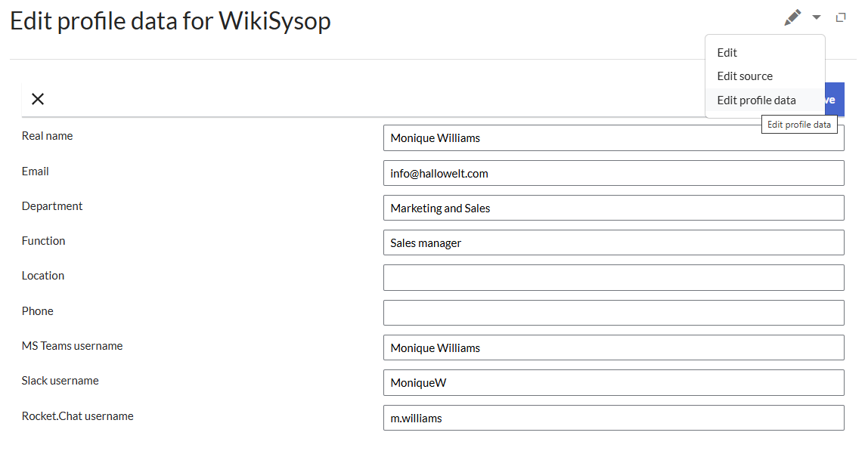The image size is (868, 451).
Task: Click into the Email text box
Action: click(x=613, y=173)
